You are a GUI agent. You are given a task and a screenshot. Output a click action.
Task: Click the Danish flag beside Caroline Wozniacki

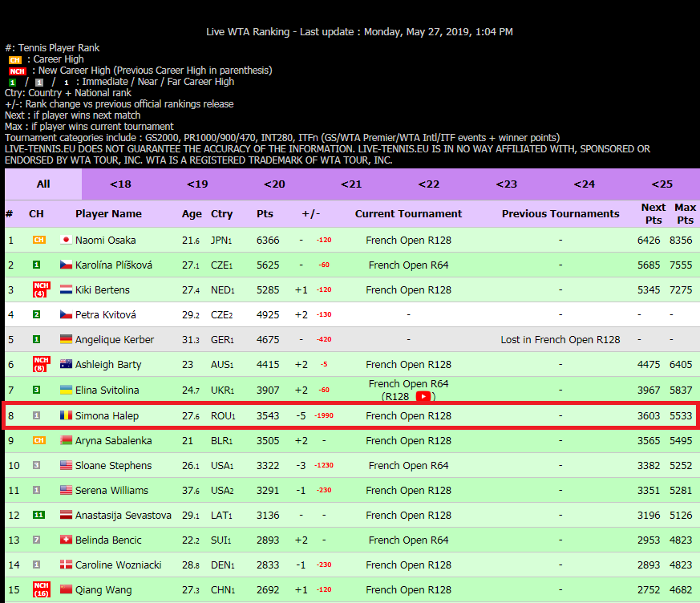coord(66,565)
